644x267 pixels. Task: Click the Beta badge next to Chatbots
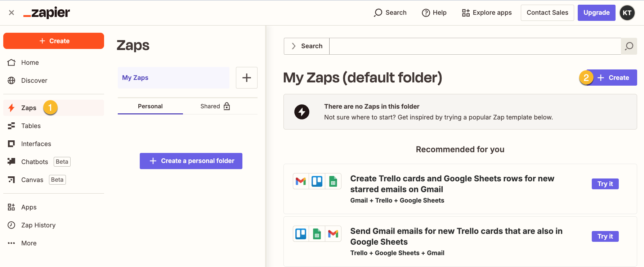tap(62, 162)
